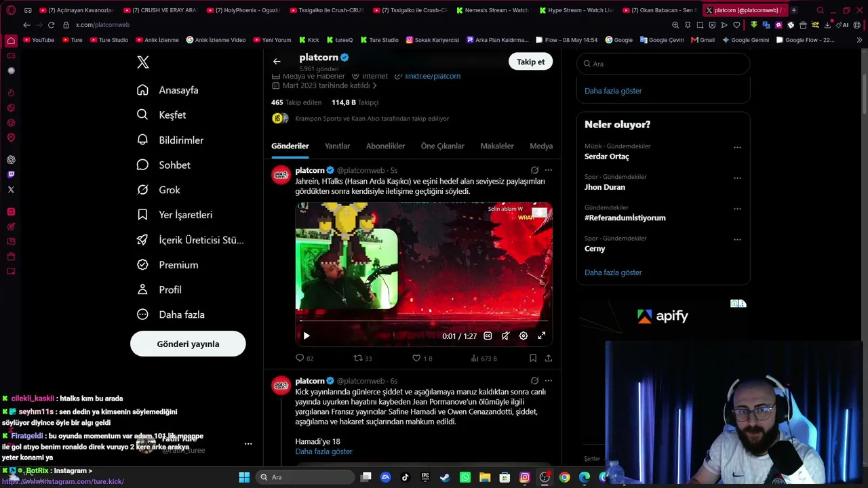Open the YouTube bookmark
This screenshot has height=488, width=868.
pyautogui.click(x=39, y=40)
